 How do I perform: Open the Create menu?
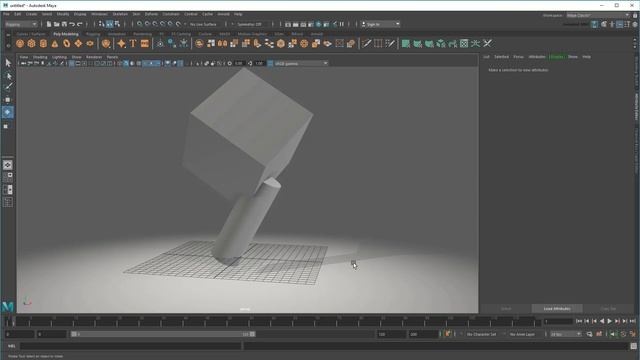click(x=31, y=14)
